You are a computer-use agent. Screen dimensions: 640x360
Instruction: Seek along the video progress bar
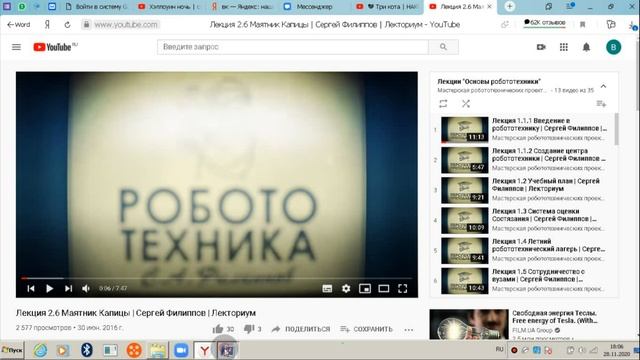(x=217, y=278)
